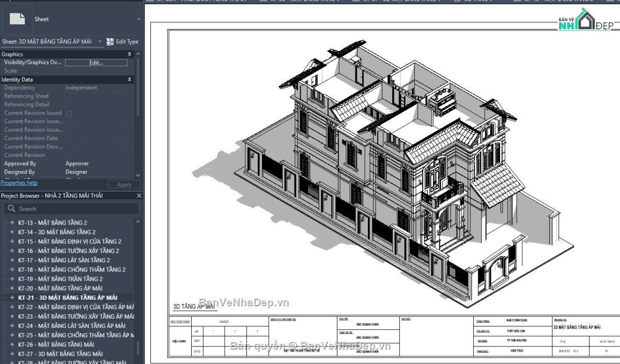This screenshot has height=364, width=620.
Task: Toggle the Current Revision Issued checkbox
Action: coord(69,113)
